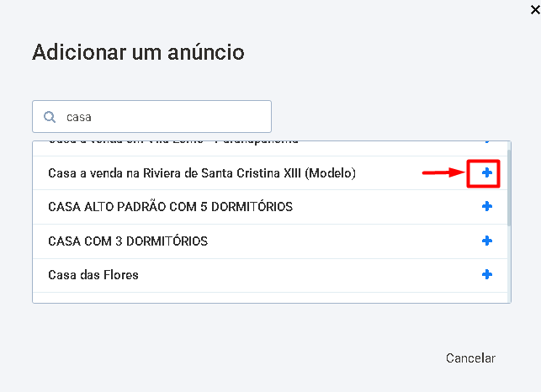This screenshot has height=392, width=541.
Task: Click the results list scrollbar thumb
Action: pos(509,188)
